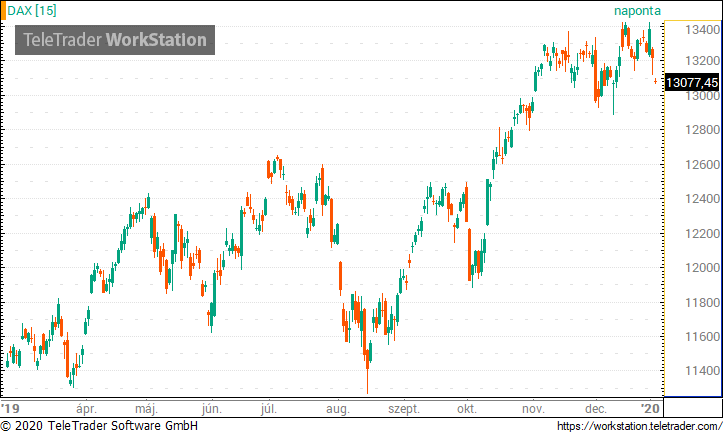Screen dimensions: 723x435
Task: Click the 12600 price axis label
Action: click(702, 165)
